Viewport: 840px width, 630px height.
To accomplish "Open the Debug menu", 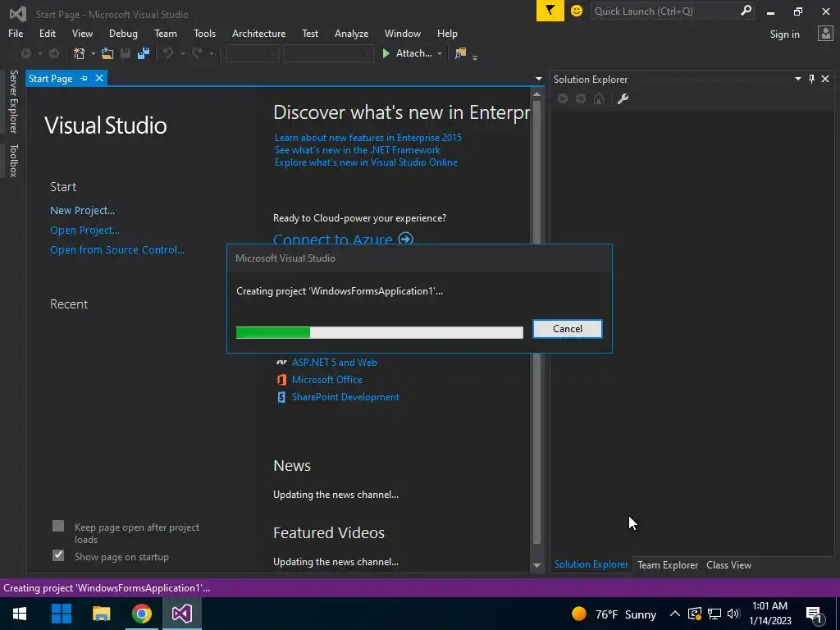I will [123, 33].
